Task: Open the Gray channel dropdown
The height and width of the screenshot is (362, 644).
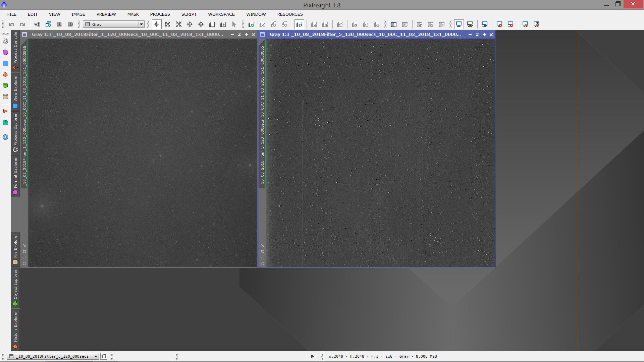Action: (x=141, y=24)
